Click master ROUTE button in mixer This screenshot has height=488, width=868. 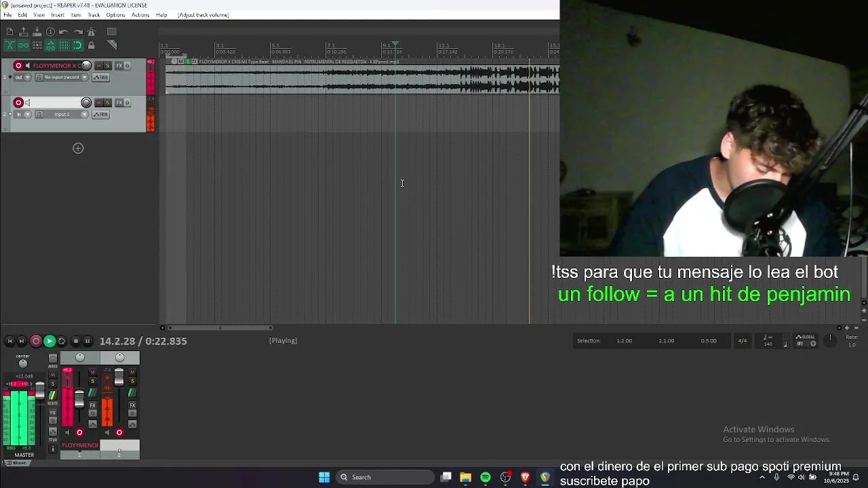click(x=53, y=396)
